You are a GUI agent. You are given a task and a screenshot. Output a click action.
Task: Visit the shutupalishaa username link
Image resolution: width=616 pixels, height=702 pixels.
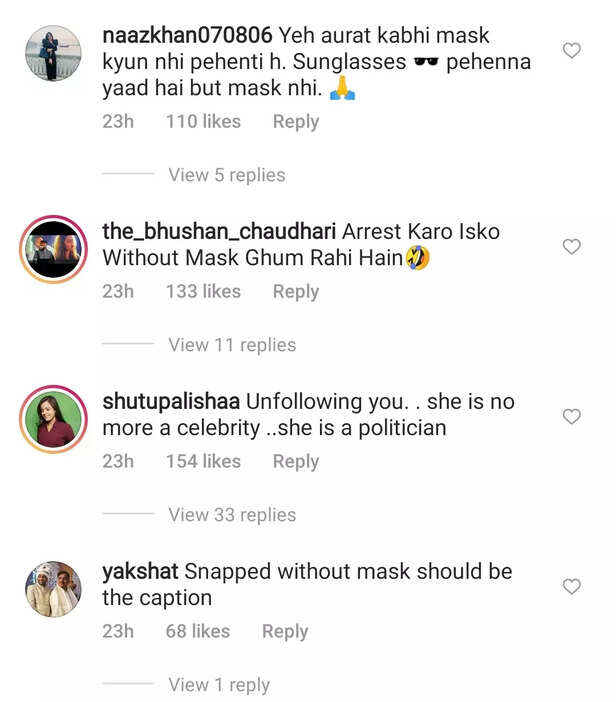pyautogui.click(x=171, y=402)
